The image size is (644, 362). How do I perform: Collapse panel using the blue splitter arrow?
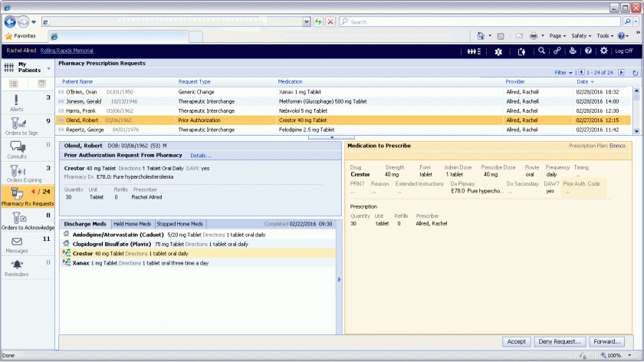338,280
